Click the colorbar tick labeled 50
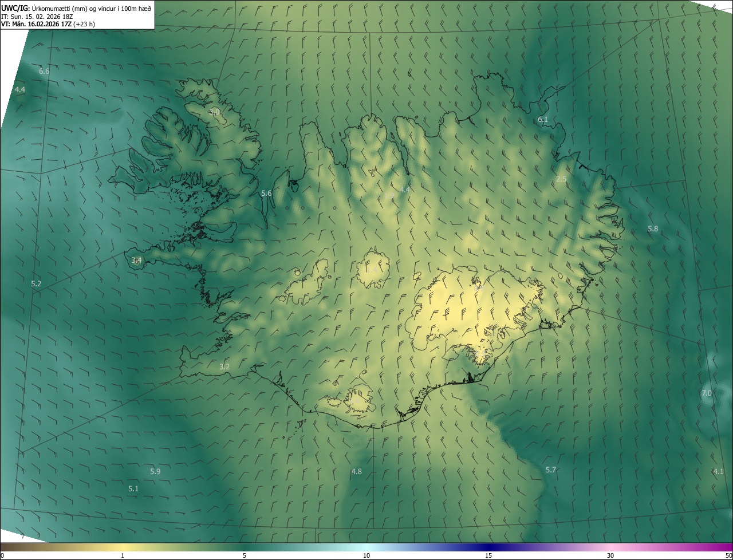Image resolution: width=733 pixels, height=560 pixels. tap(728, 556)
